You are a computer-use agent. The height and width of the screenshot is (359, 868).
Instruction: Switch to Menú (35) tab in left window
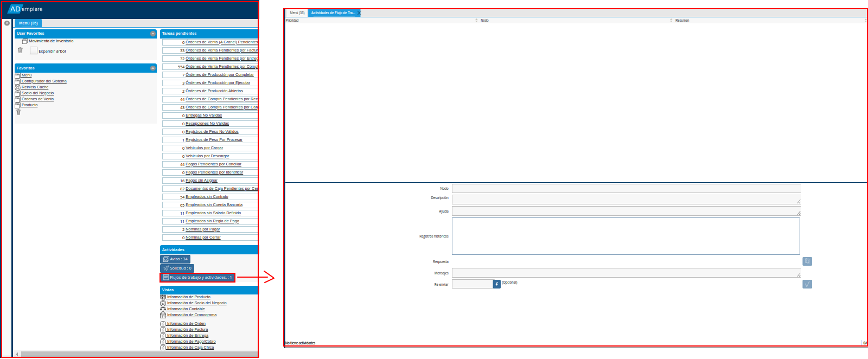[28, 23]
